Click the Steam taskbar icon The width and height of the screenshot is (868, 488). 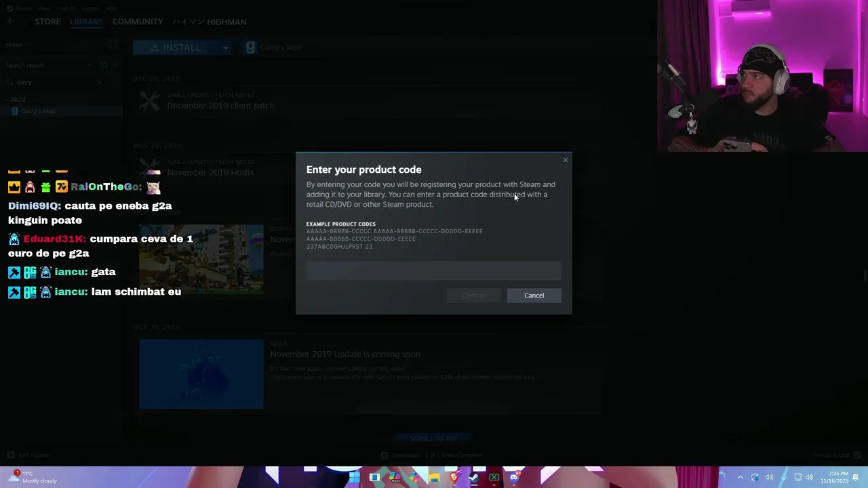[x=473, y=477]
